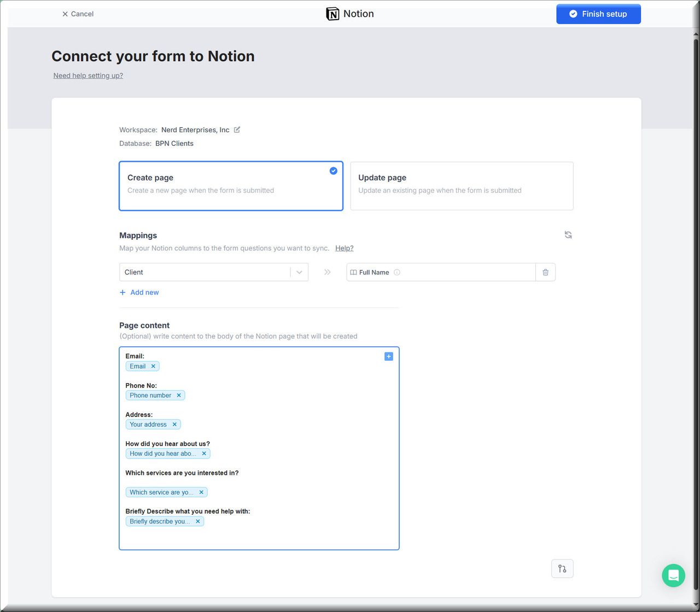Image resolution: width=700 pixels, height=612 pixels.
Task: Select the Update page option
Action: pyautogui.click(x=462, y=186)
